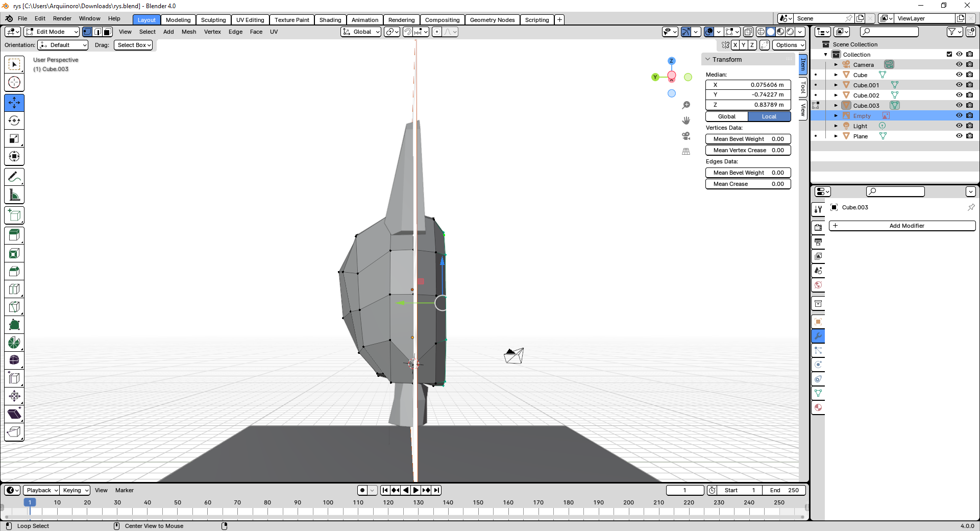Hide Cube.002 with its eye icon
This screenshot has width=980, height=531.
[959, 95]
